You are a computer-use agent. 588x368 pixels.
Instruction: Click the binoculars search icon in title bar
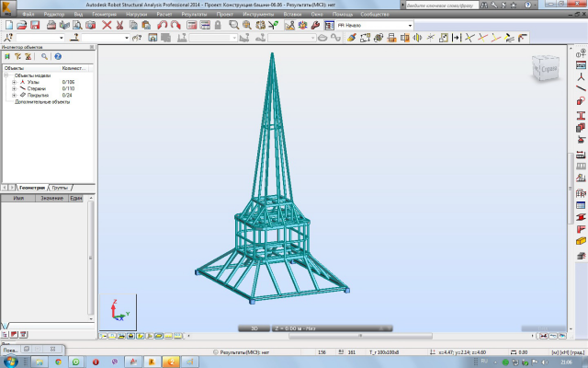pos(484,6)
